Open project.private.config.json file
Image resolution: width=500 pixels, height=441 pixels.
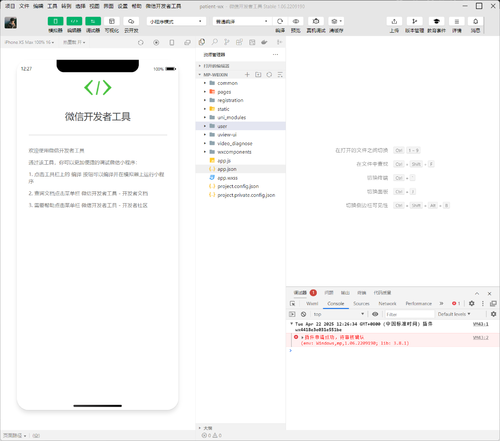[241, 195]
